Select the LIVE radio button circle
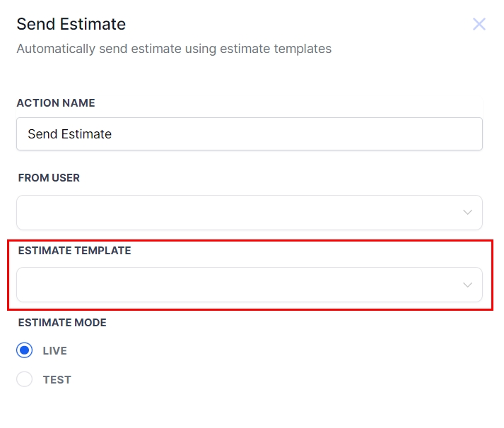The width and height of the screenshot is (504, 428). pyautogui.click(x=25, y=350)
